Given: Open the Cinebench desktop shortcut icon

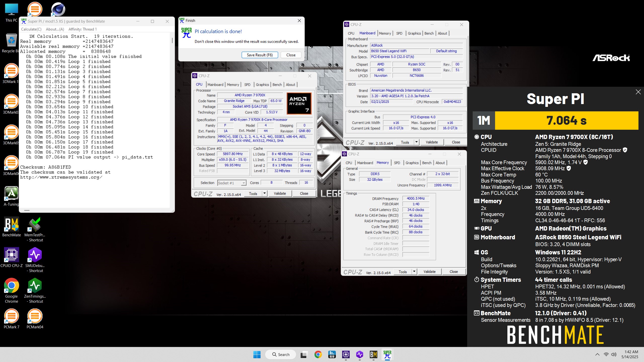Looking at the screenshot, I should [58, 10].
